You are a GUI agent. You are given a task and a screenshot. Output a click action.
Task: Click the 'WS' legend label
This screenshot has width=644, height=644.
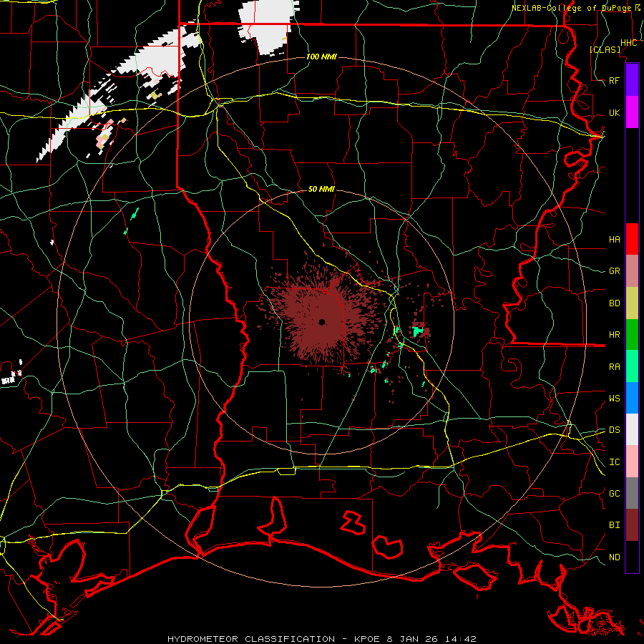[x=614, y=398]
